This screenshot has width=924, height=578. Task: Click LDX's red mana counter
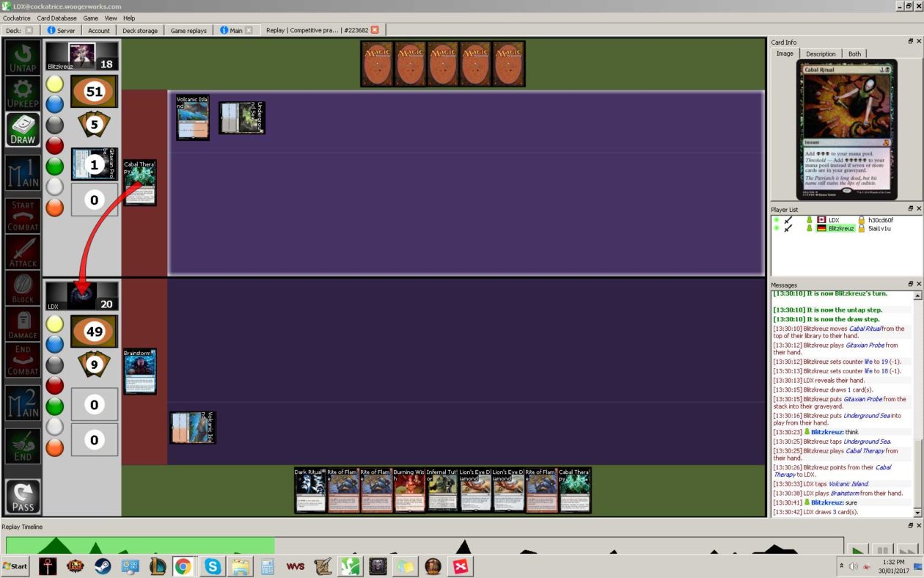point(54,386)
